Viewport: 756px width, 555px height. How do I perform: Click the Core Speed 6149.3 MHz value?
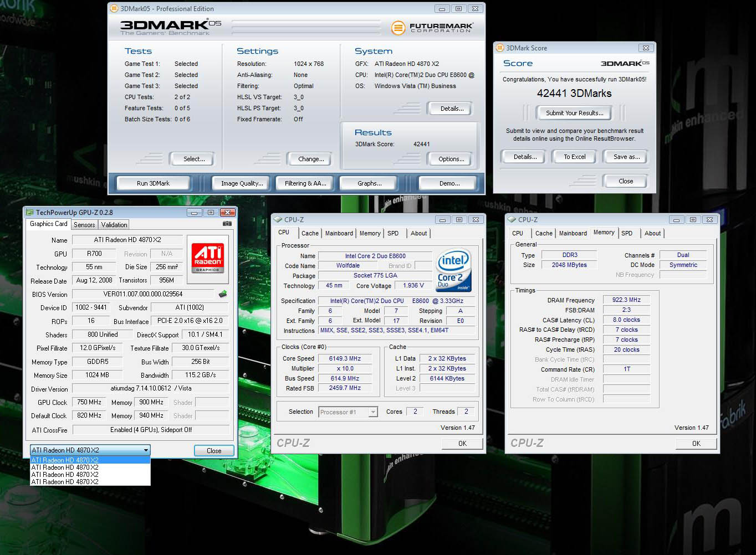pos(344,358)
